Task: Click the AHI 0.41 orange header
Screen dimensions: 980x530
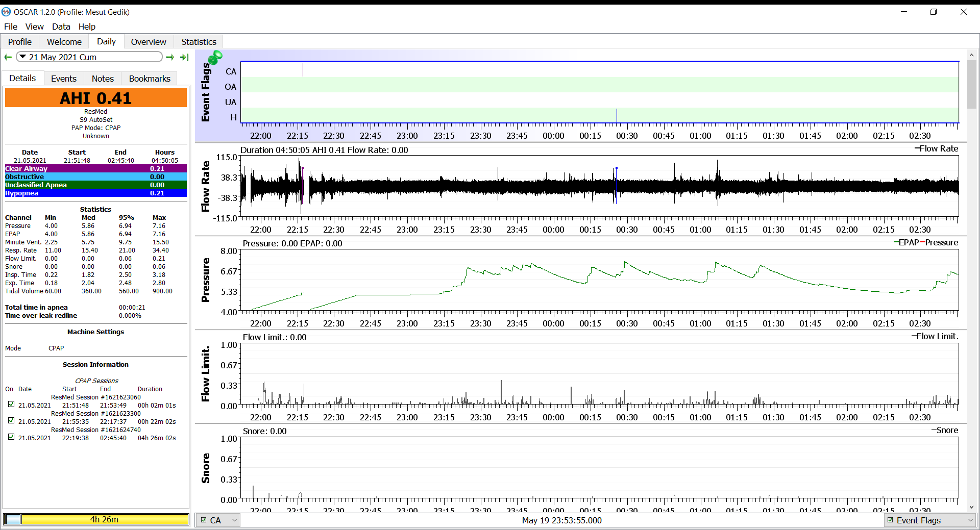Action: click(x=96, y=98)
